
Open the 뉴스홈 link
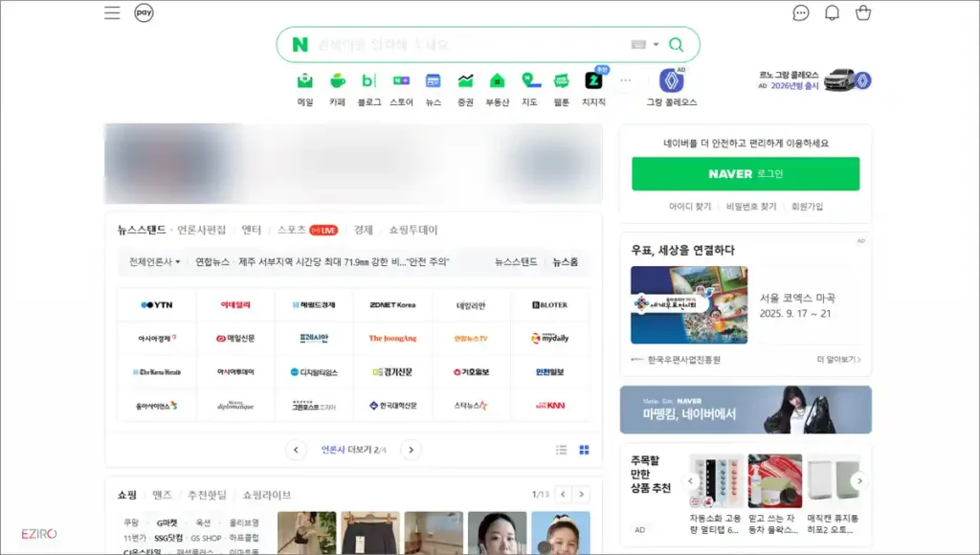565,262
